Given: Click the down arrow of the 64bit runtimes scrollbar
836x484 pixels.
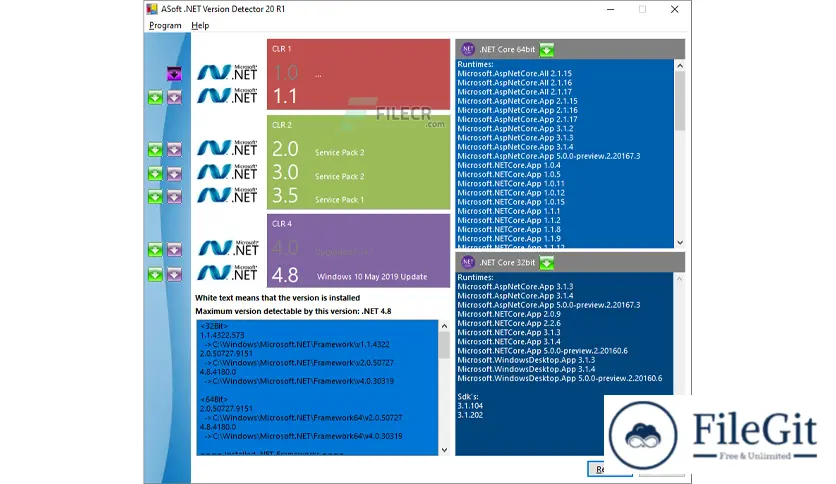Looking at the screenshot, I should coord(680,243).
